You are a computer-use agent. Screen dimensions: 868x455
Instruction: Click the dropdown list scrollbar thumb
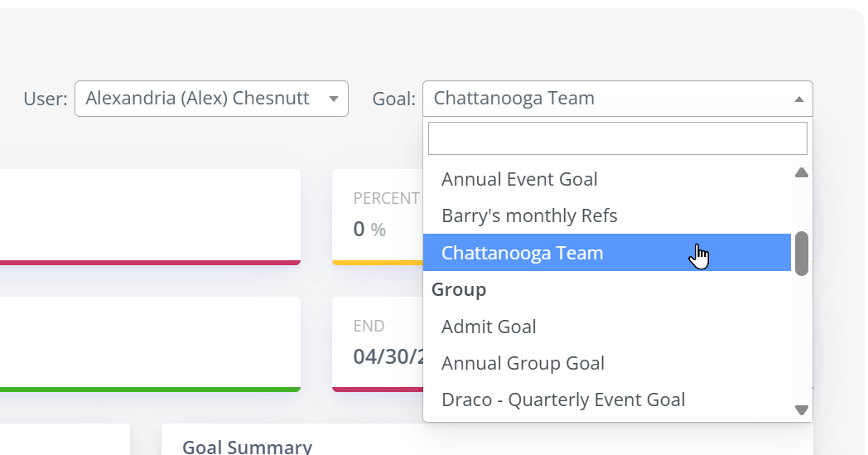[x=801, y=254]
